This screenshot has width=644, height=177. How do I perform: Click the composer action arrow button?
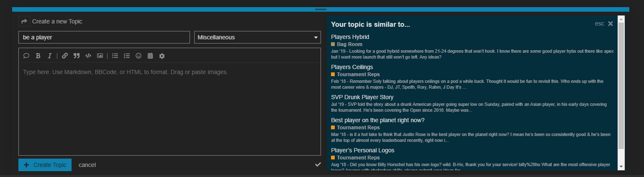[24, 21]
